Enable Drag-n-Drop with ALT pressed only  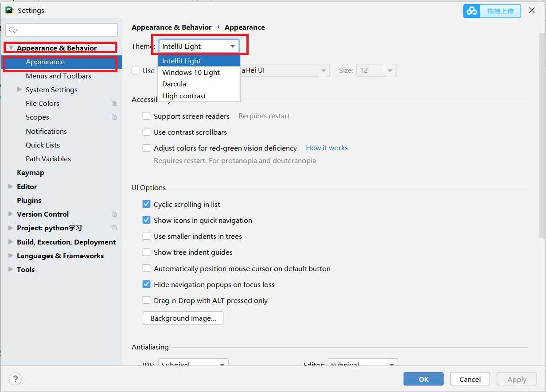[x=146, y=300]
